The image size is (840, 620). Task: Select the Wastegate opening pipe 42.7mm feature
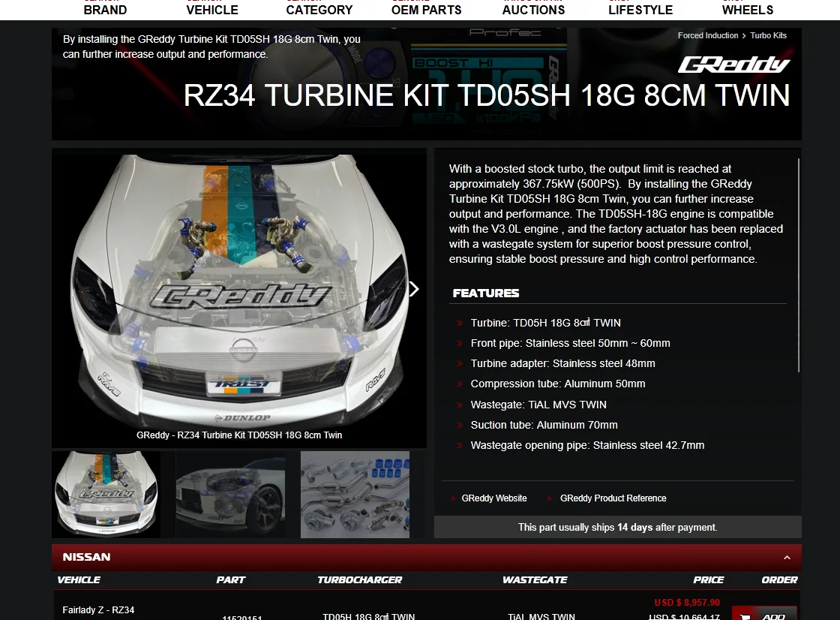(x=587, y=445)
